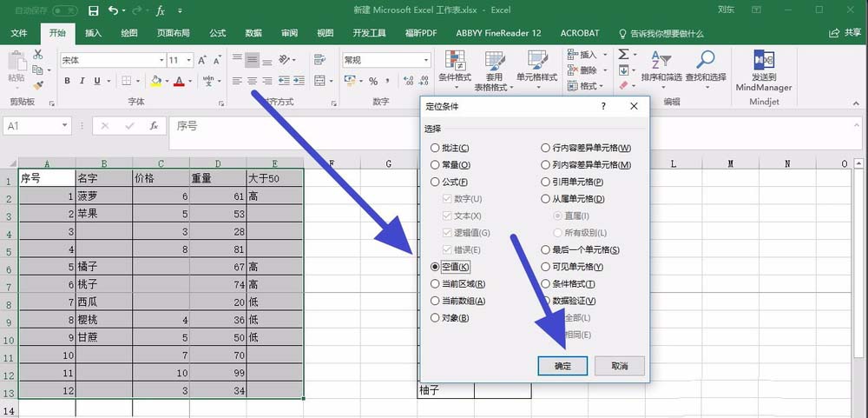Viewport: 868px width, 418px height.
Task: Click 取消 button in dialog
Action: tap(620, 366)
